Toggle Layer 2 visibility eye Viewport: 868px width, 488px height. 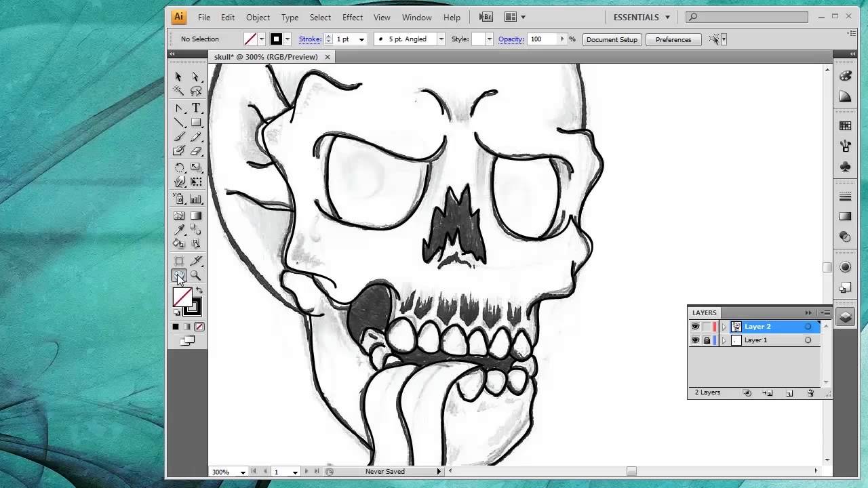[695, 326]
